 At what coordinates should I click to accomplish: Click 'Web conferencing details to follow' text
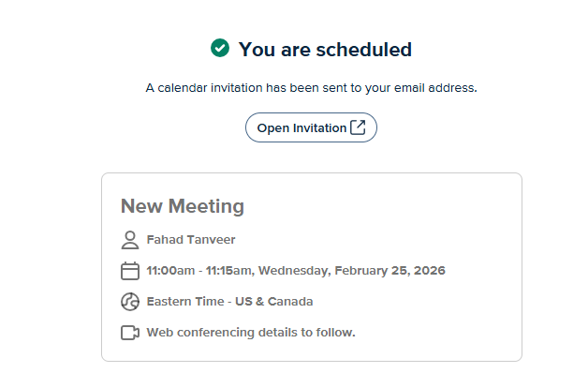tap(251, 333)
